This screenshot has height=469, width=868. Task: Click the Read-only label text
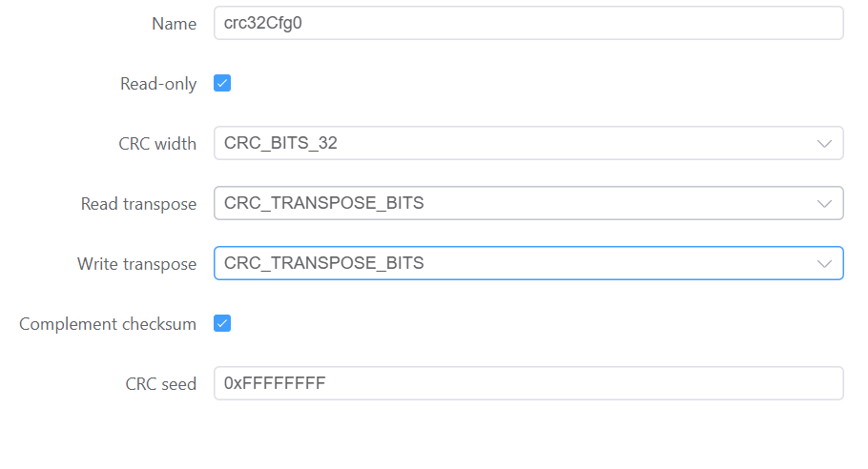pyautogui.click(x=158, y=84)
